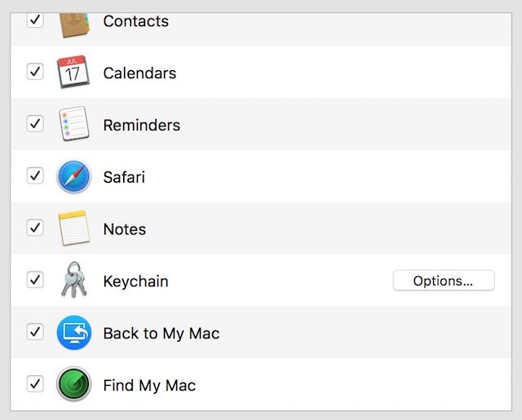Uncheck the Contacts sync checkbox
This screenshot has width=522, height=420.
coord(35,20)
